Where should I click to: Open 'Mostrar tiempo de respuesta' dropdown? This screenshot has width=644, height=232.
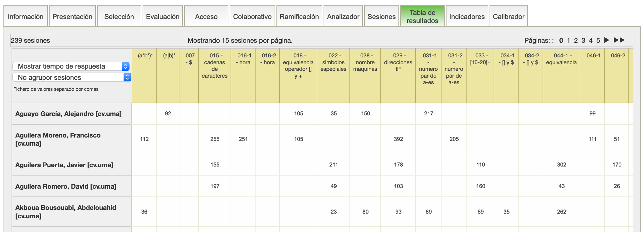tap(71, 66)
